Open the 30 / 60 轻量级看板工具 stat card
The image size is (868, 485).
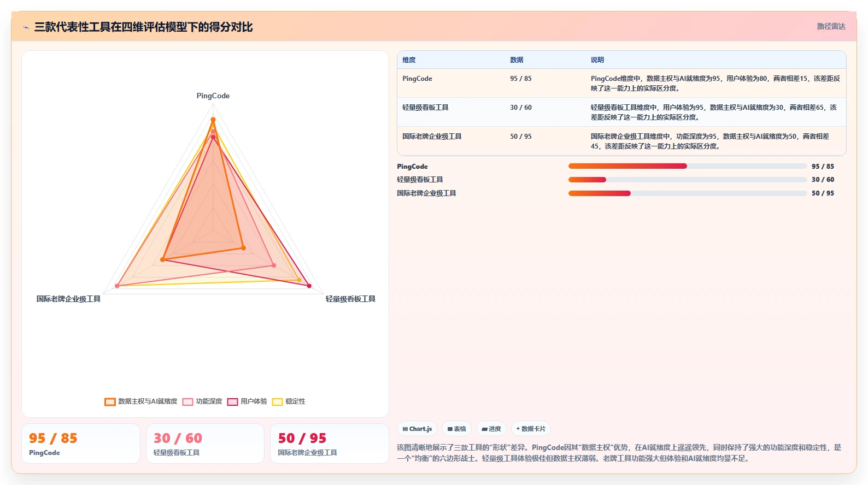(x=205, y=443)
